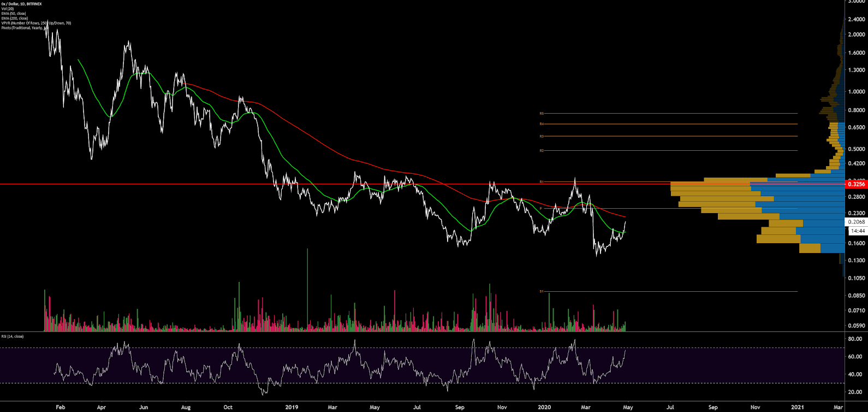Click the P pivot label
Screen dimensions: 868x412
pos(540,209)
